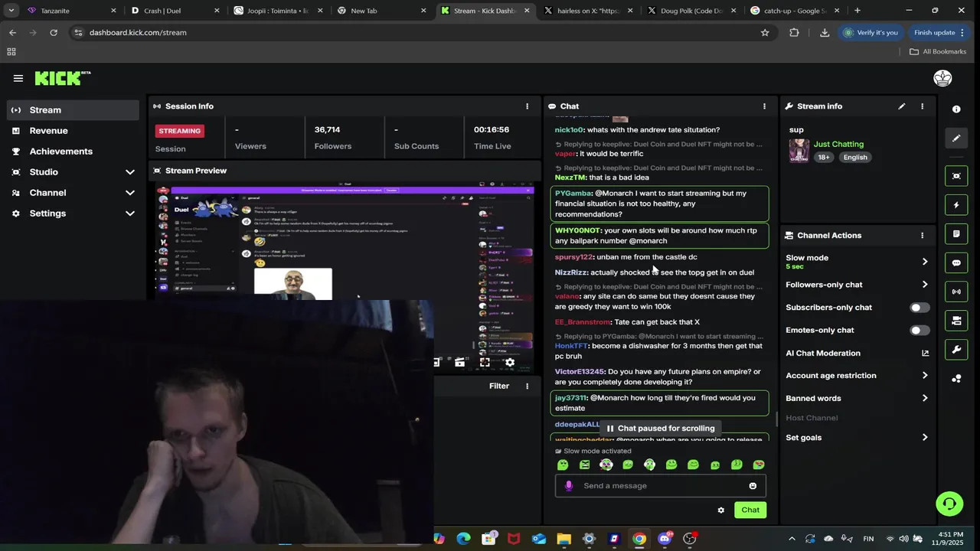The height and width of the screenshot is (551, 980).
Task: Switch to the Tanzanite browser tab
Action: point(70,11)
